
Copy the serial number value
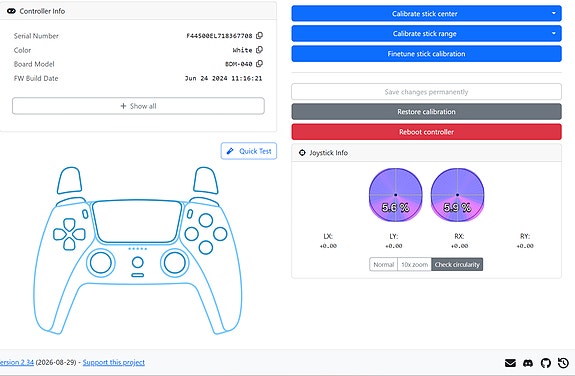[x=259, y=36]
